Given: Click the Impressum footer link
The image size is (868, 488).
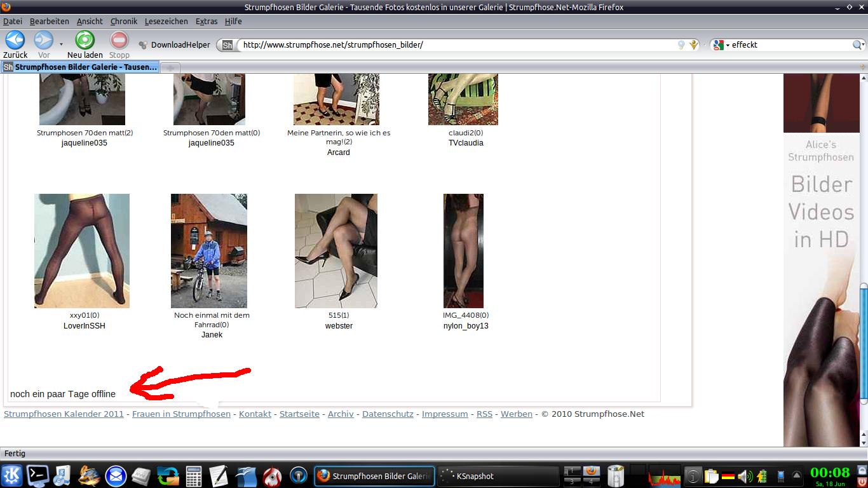Looking at the screenshot, I should [x=444, y=414].
